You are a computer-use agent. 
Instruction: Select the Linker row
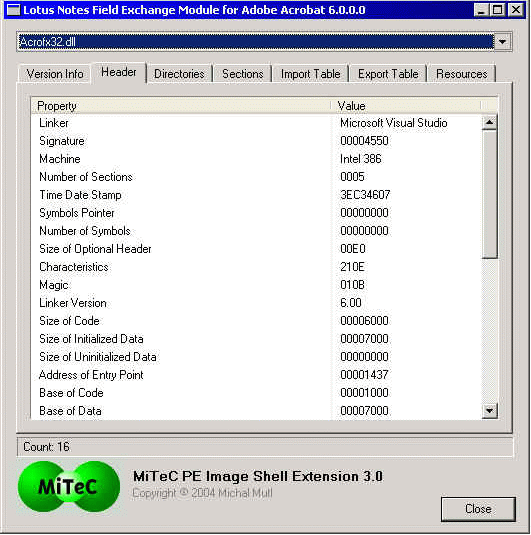point(256,123)
